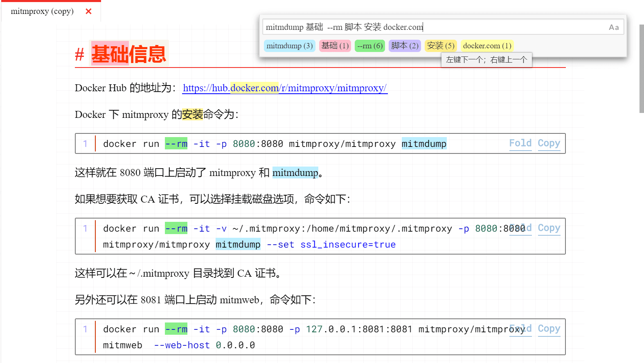
Task: Jump to next --rm (6) match
Action: (370, 46)
